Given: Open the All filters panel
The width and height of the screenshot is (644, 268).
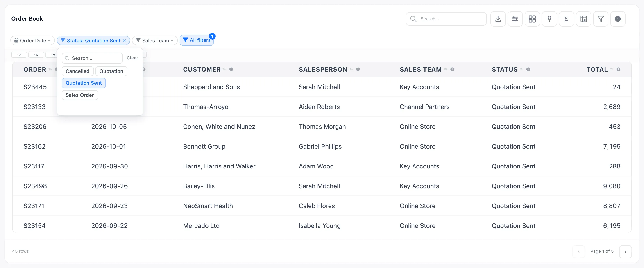Looking at the screenshot, I should pos(197,40).
